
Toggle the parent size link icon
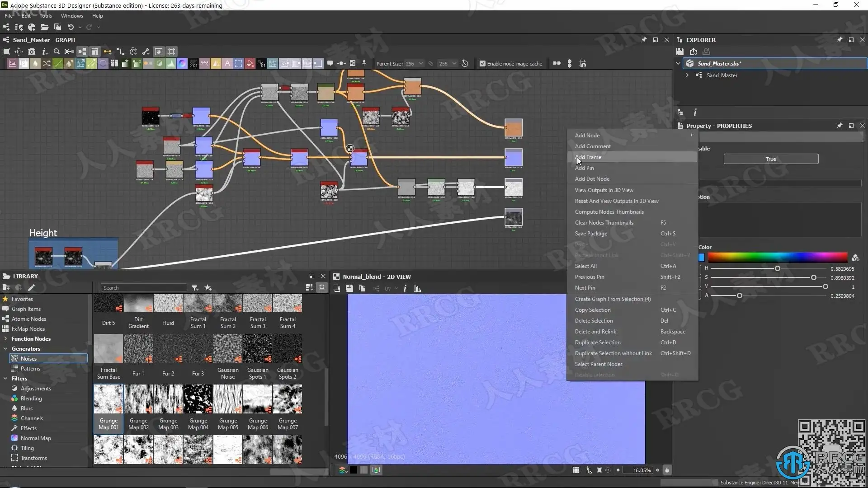(431, 64)
